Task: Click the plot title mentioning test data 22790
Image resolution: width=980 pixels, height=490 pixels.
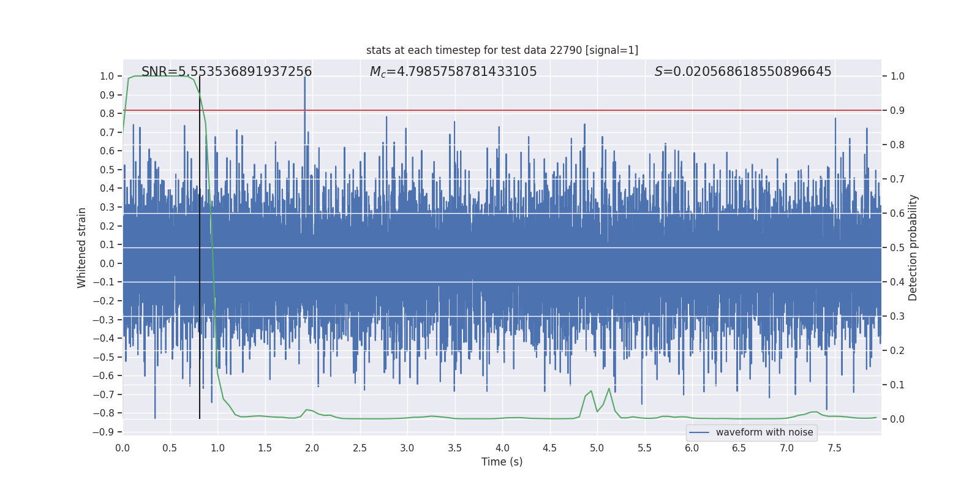Action: coord(502,50)
